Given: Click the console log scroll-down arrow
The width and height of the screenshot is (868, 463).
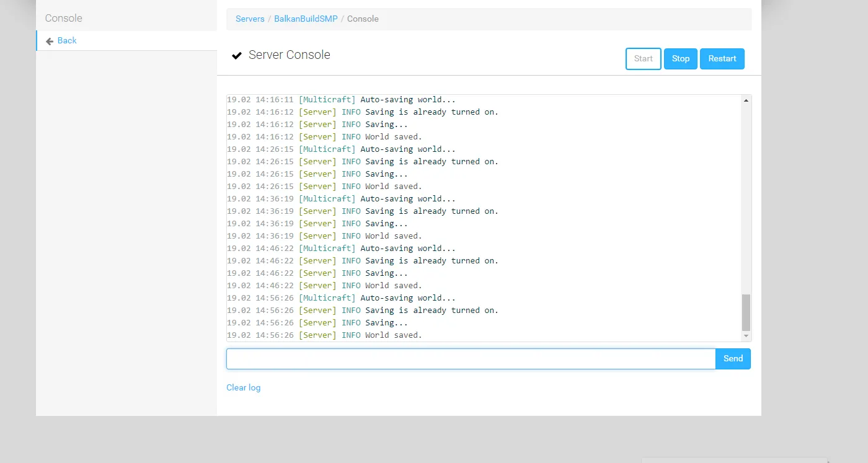Looking at the screenshot, I should (x=746, y=336).
